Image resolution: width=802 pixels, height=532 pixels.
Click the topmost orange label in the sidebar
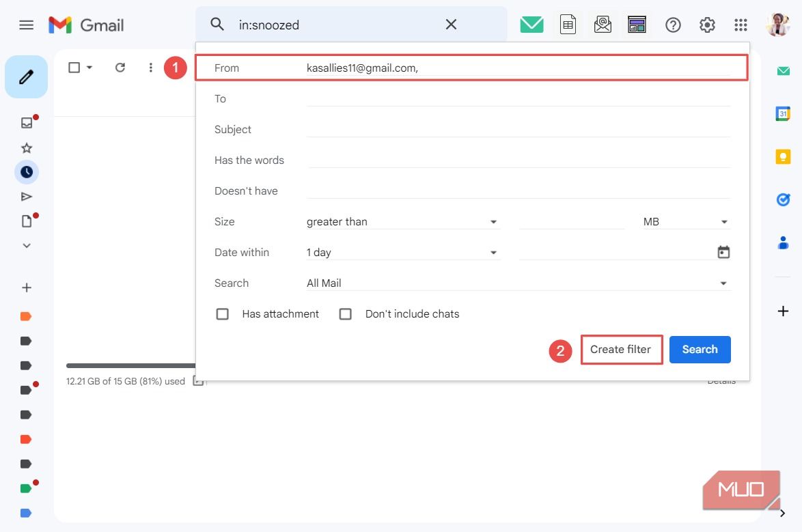pyautogui.click(x=26, y=316)
